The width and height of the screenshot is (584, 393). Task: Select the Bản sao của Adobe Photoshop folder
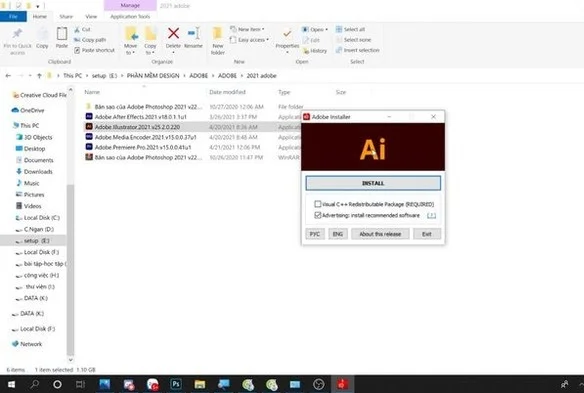(x=148, y=107)
